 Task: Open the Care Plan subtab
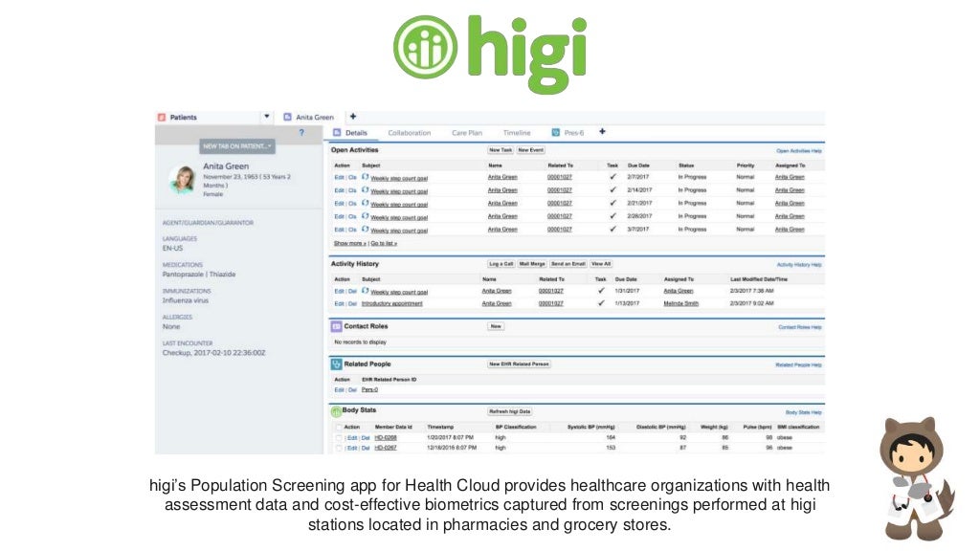click(467, 133)
